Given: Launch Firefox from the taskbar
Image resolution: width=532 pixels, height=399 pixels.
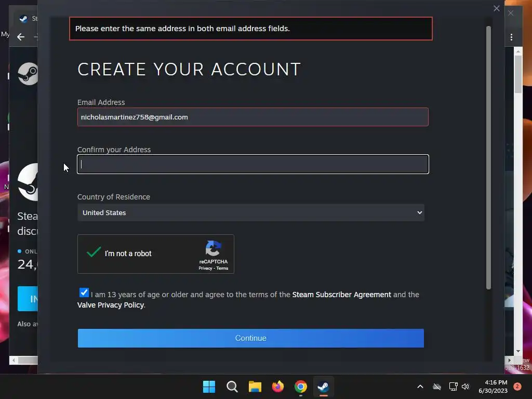Looking at the screenshot, I should (278, 387).
